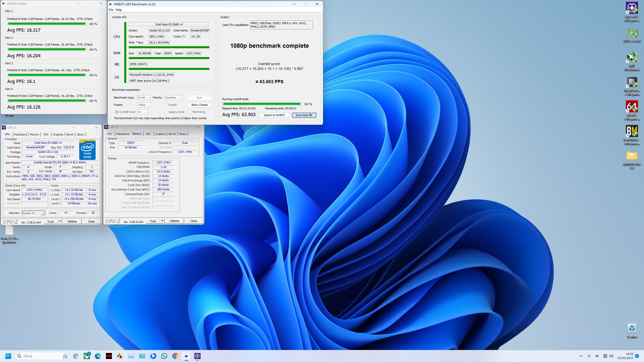Open Thunderbird from the taskbar
Screen dimensions: 644x362
(153, 356)
